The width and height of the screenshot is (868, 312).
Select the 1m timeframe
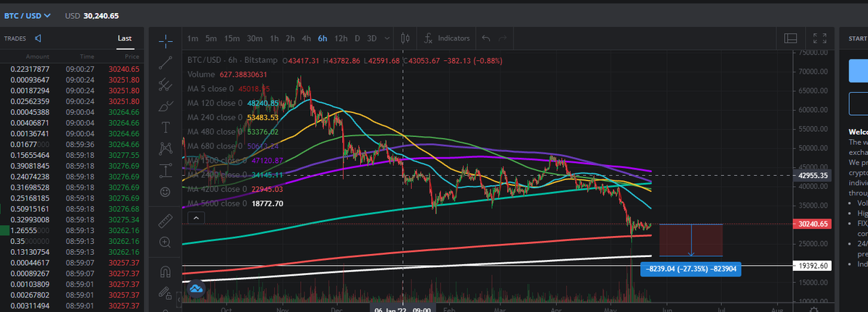pyautogui.click(x=192, y=38)
